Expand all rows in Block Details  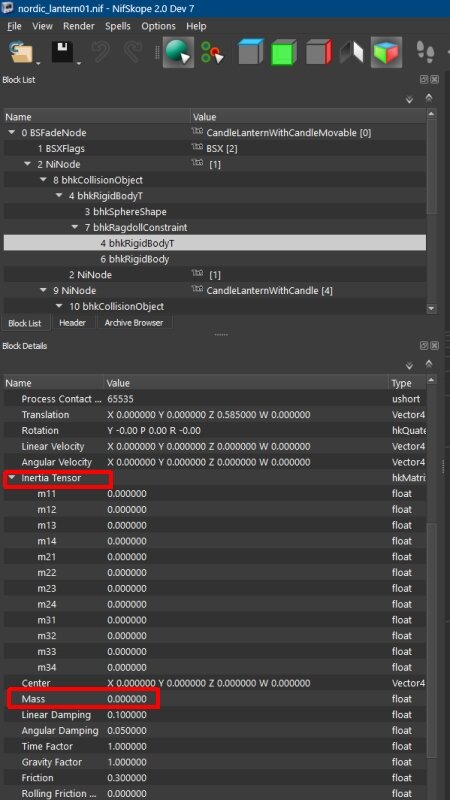tap(409, 366)
